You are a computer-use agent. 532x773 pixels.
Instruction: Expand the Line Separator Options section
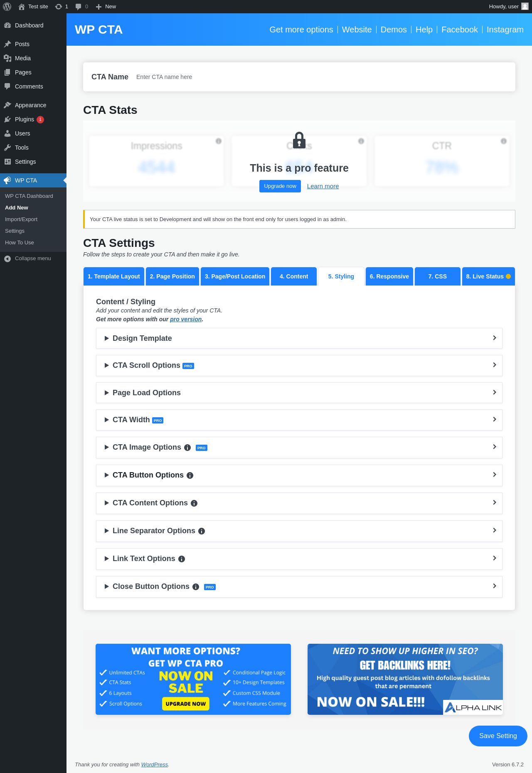point(299,531)
